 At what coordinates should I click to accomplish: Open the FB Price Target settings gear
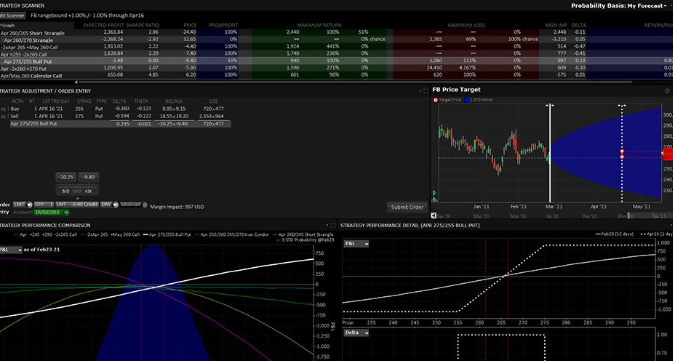point(667,91)
